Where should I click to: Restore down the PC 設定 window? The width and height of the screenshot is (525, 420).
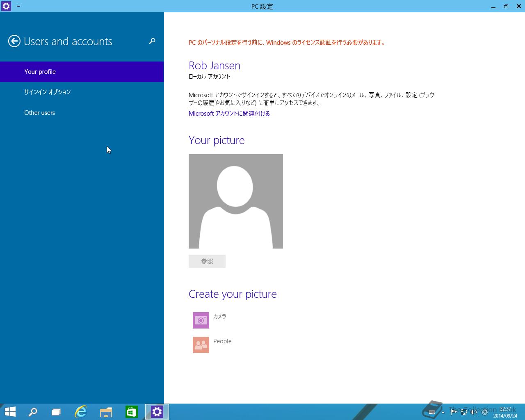(506, 6)
